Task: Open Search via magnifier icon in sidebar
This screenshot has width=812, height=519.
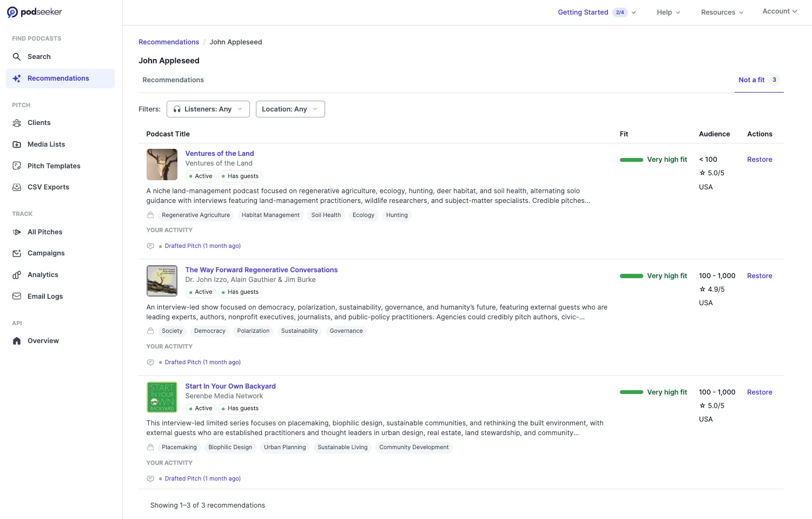Action: pyautogui.click(x=17, y=57)
